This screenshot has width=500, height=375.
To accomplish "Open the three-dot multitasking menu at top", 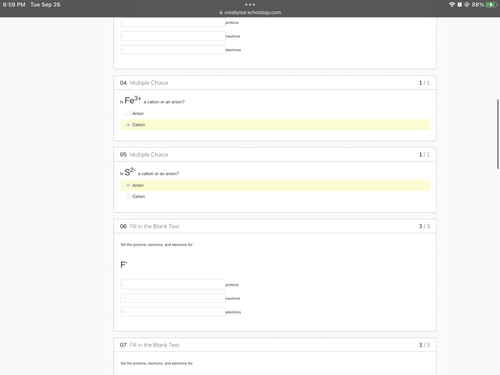I will click(250, 5).
